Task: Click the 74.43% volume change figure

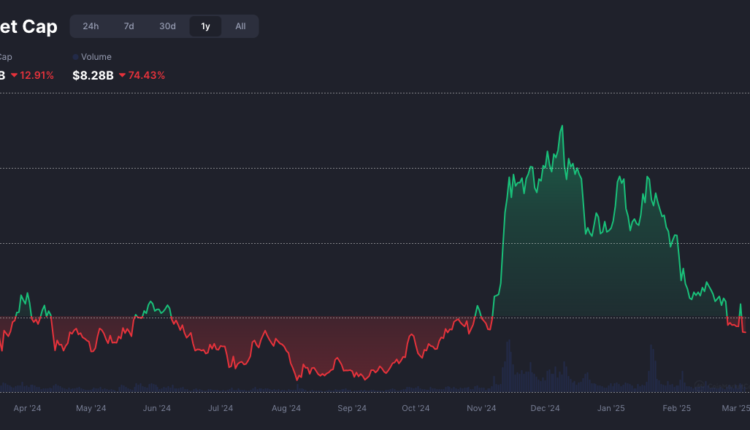Action: click(146, 75)
